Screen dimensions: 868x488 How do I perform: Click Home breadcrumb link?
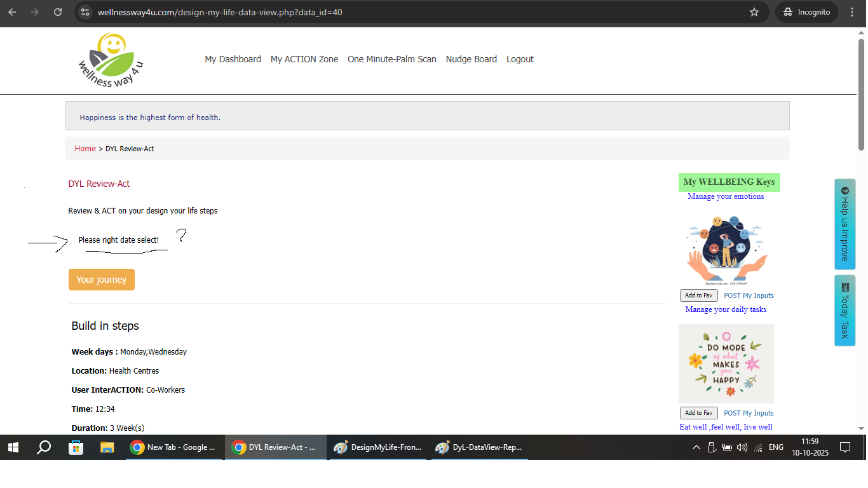tap(85, 149)
